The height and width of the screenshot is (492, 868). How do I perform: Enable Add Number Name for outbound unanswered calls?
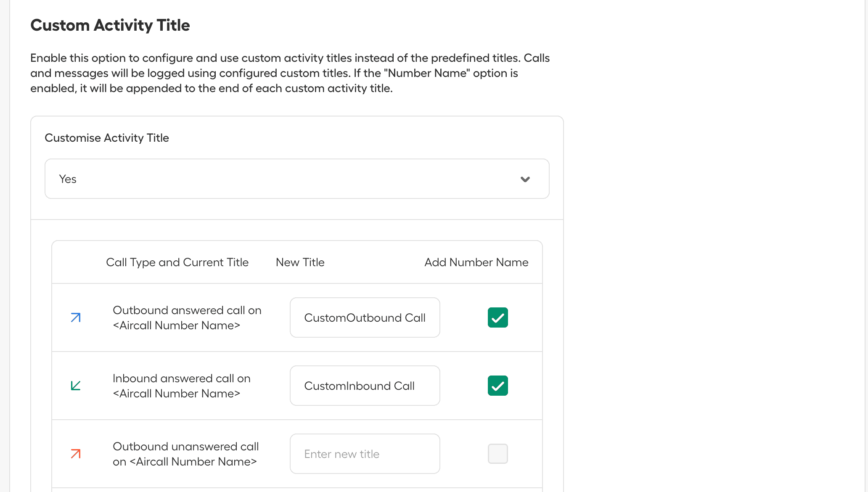click(x=498, y=454)
